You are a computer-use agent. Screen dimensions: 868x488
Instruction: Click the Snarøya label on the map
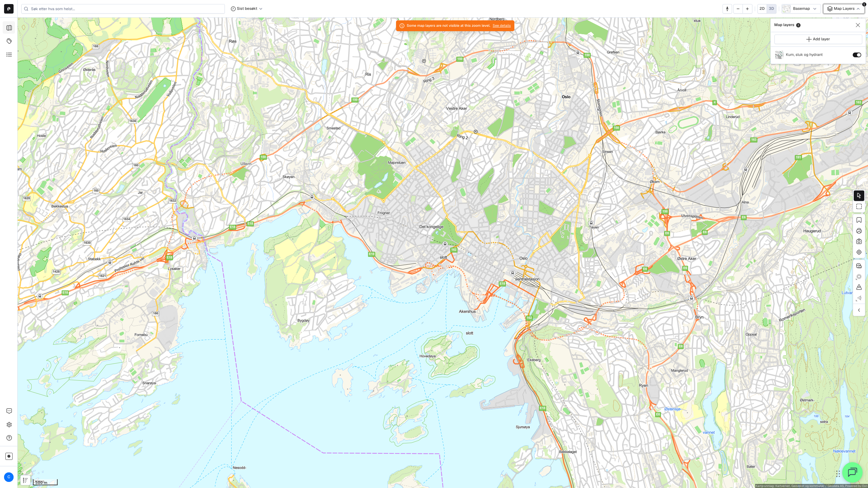pyautogui.click(x=149, y=383)
